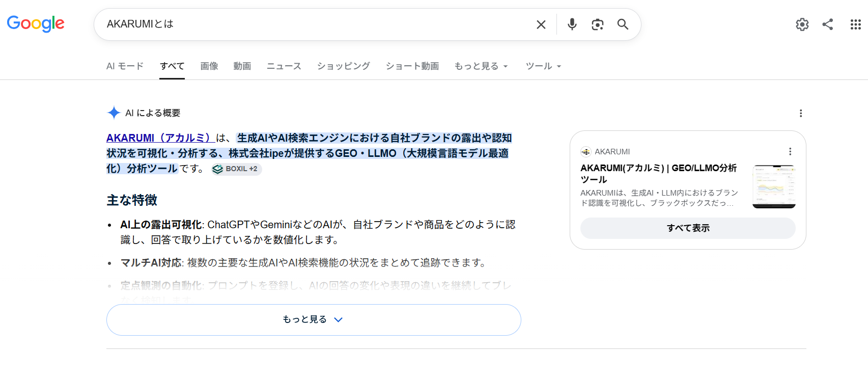The image size is (868, 379).
Task: Open the ショッピング tab
Action: pos(344,66)
